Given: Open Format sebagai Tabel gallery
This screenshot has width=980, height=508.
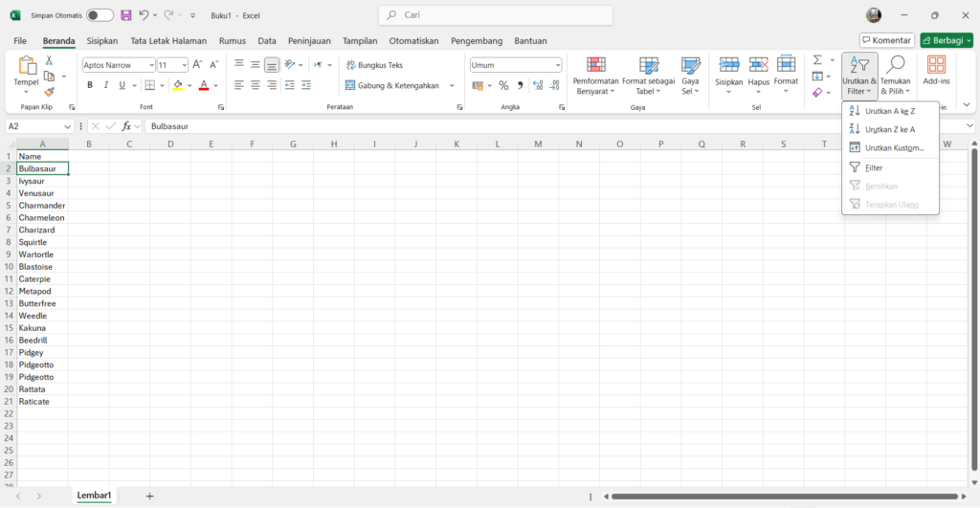Looking at the screenshot, I should tap(649, 76).
